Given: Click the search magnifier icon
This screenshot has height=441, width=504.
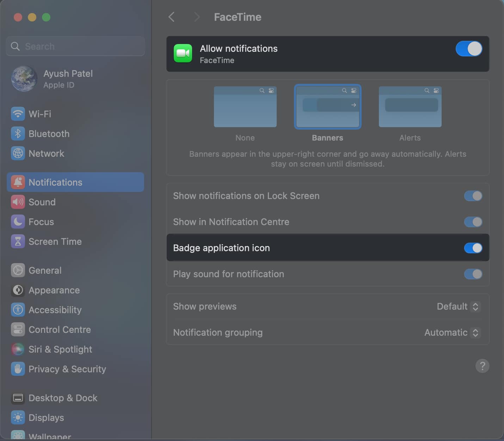Looking at the screenshot, I should coord(15,46).
